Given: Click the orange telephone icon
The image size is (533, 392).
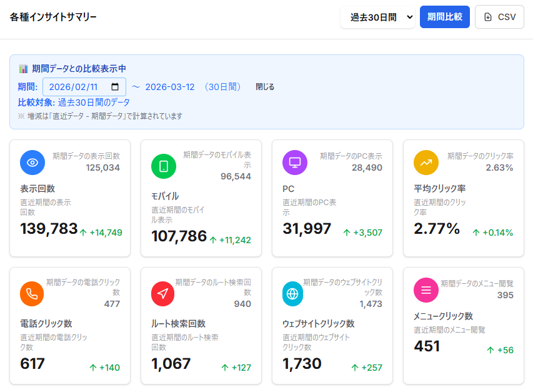Looking at the screenshot, I should (x=32, y=294).
